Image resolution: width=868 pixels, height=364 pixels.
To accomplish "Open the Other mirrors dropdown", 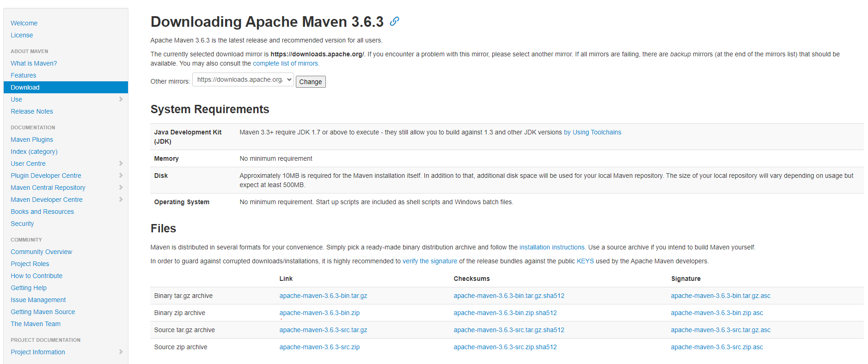I will [x=243, y=80].
